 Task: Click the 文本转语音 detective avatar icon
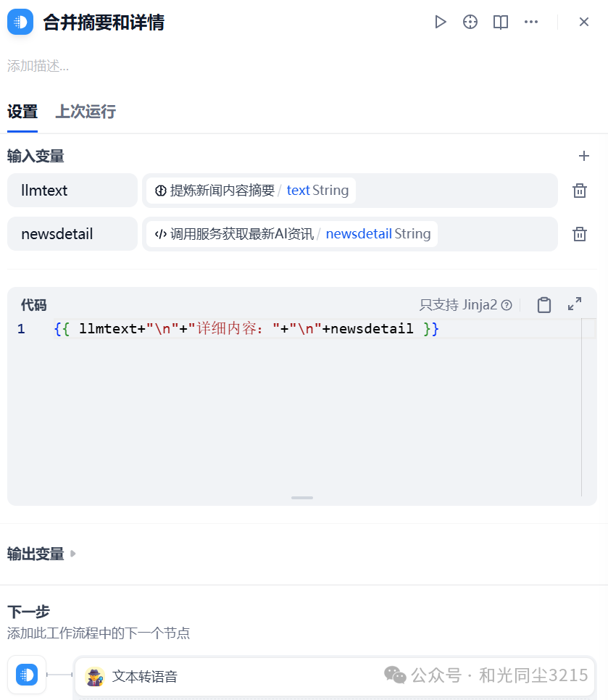pyautogui.click(x=95, y=676)
